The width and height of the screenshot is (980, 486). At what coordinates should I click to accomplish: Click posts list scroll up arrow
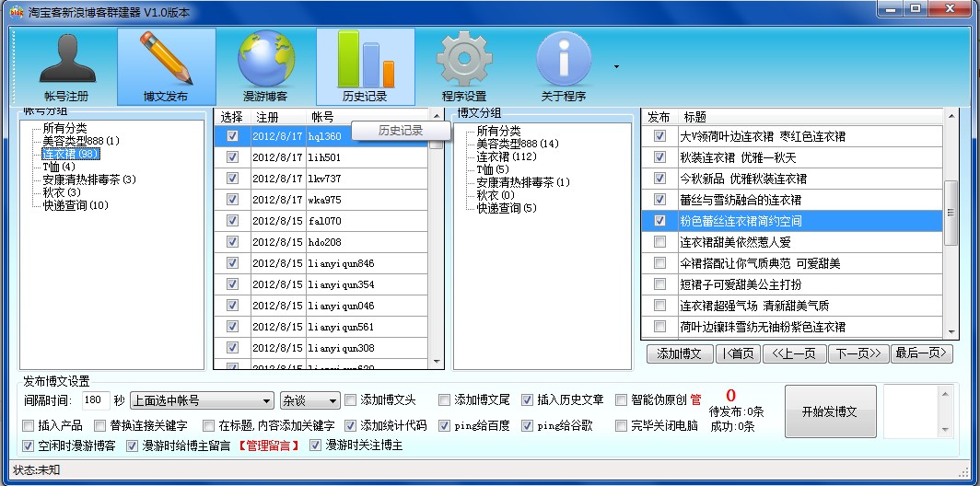[951, 116]
